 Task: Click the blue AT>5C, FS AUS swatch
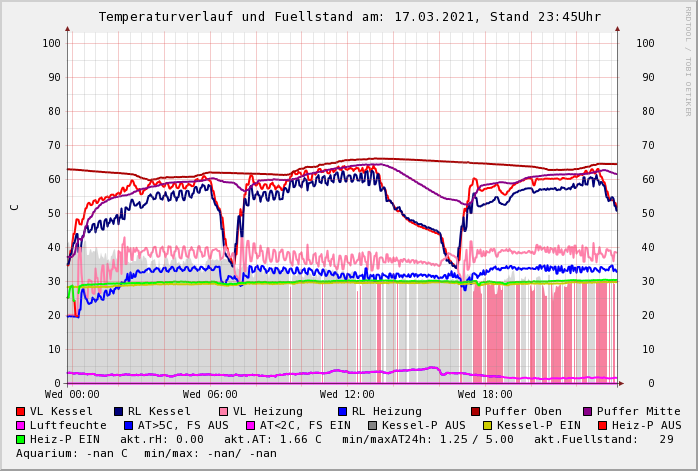pos(129,426)
